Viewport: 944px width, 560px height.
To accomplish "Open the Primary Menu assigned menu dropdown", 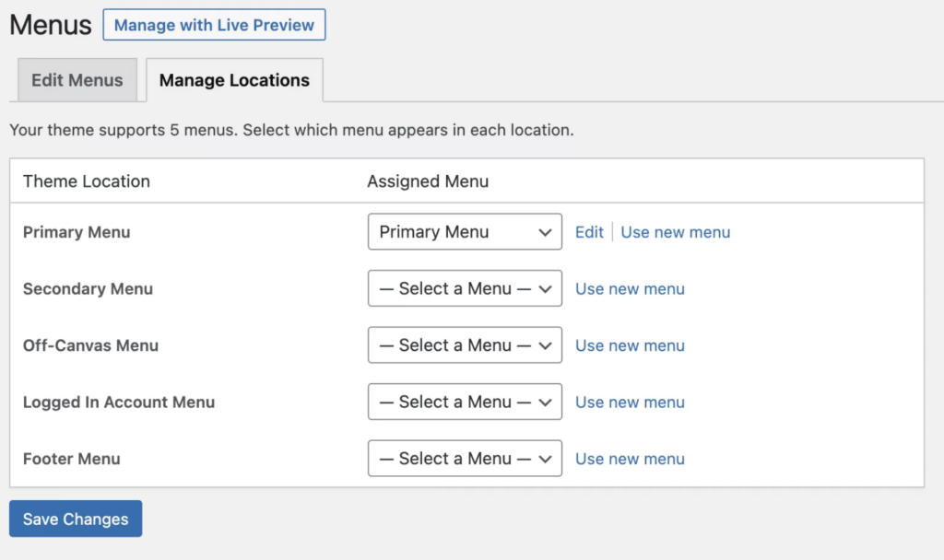I will pyautogui.click(x=465, y=232).
